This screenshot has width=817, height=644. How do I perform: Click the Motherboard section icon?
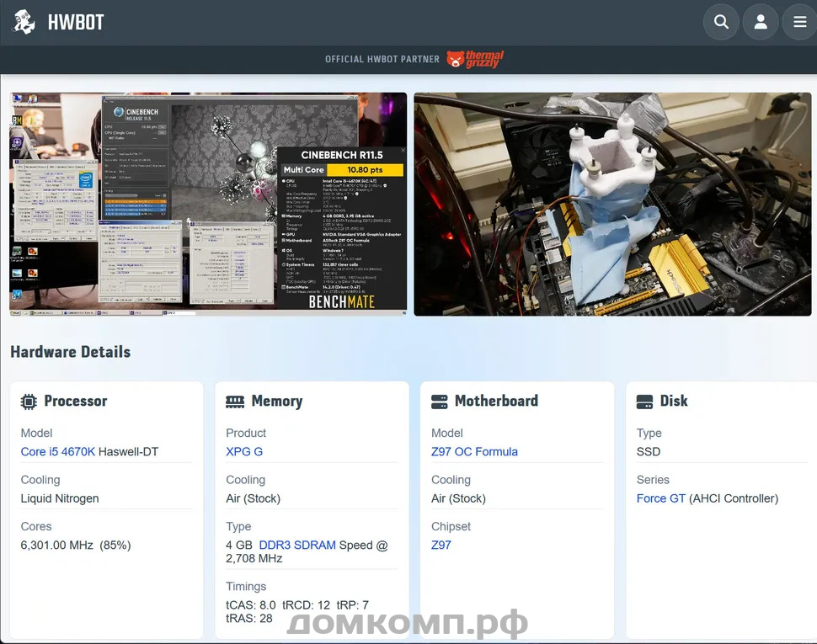(439, 402)
